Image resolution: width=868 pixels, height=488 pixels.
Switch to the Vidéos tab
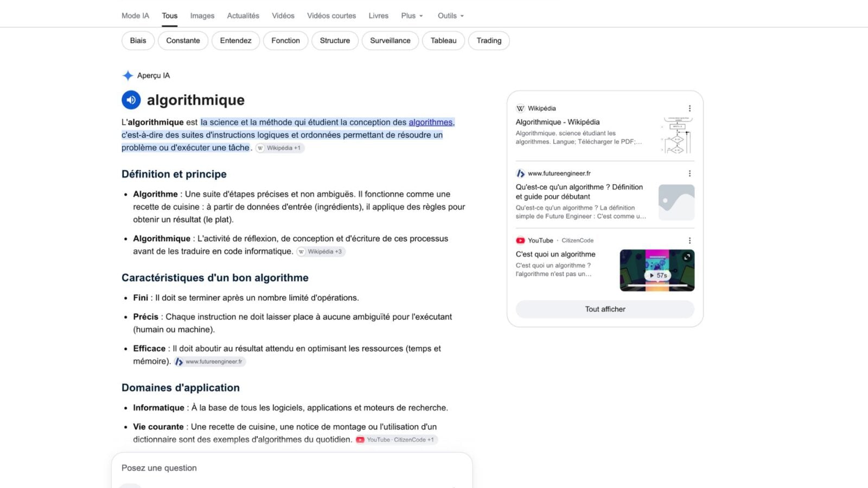click(x=283, y=16)
